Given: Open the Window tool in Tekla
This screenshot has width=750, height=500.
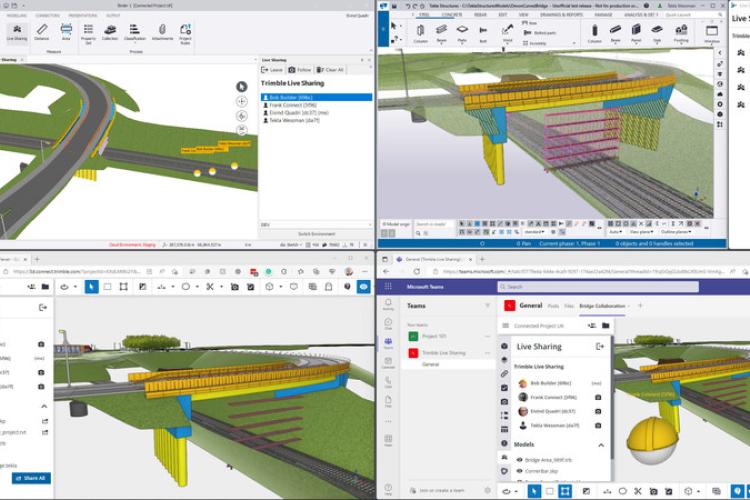Looking at the screenshot, I should (x=712, y=33).
